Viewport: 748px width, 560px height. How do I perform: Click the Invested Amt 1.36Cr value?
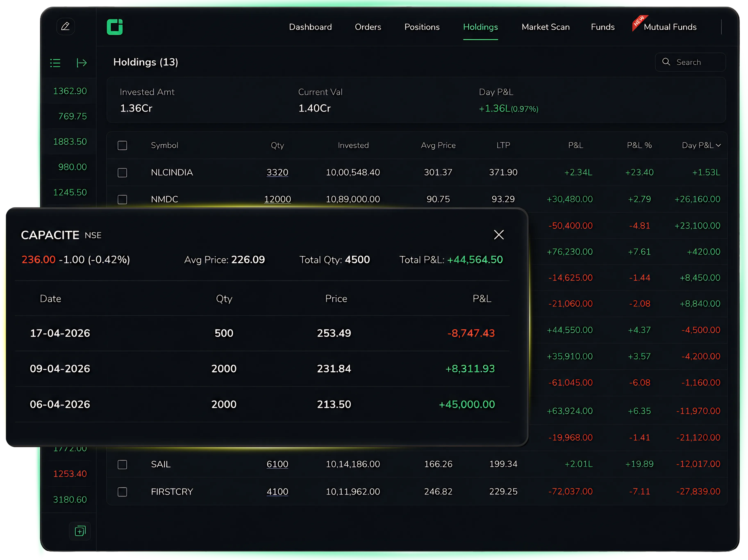(x=136, y=108)
